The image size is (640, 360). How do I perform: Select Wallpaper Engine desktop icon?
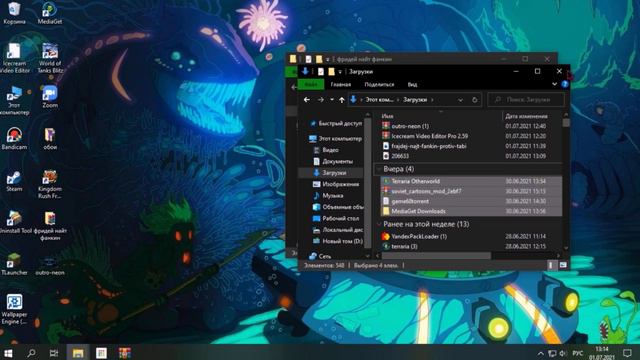[x=14, y=309]
